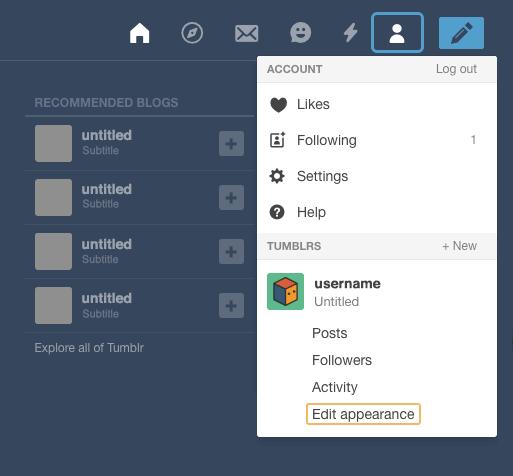
Task: Open the Activity lightning bolt icon
Action: point(351,33)
